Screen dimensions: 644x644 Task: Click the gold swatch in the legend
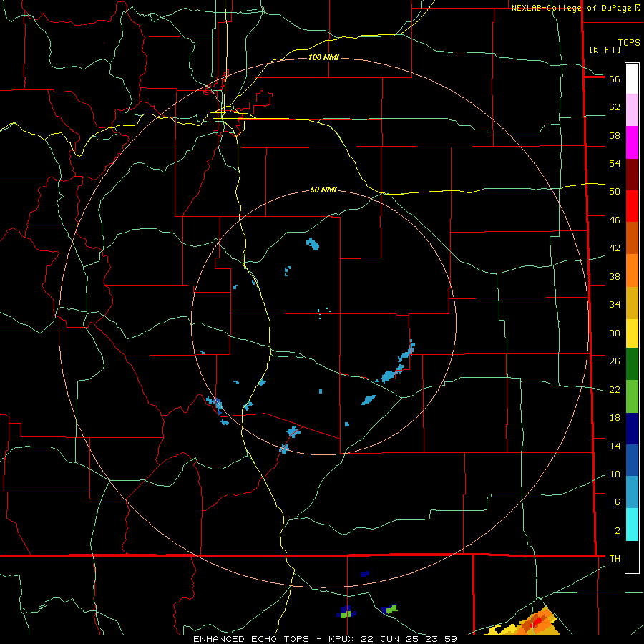632,303
